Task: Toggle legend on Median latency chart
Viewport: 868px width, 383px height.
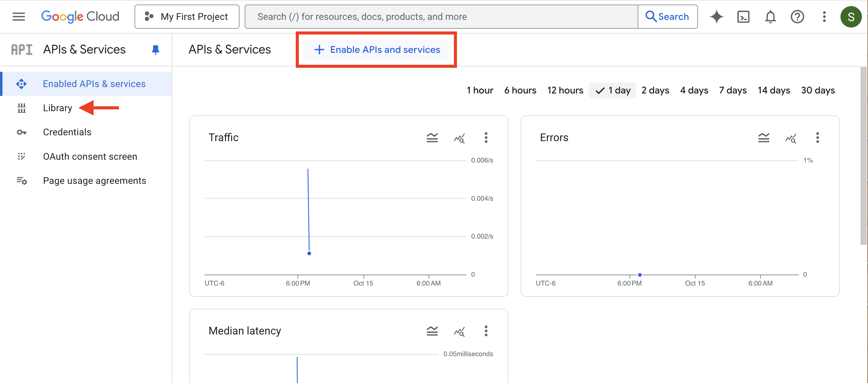Action: (432, 331)
